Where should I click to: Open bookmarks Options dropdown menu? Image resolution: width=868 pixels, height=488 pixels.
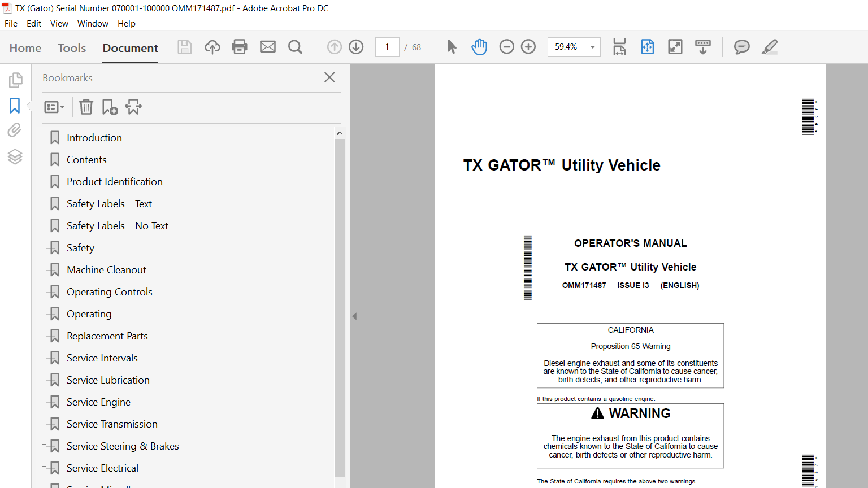pos(54,107)
